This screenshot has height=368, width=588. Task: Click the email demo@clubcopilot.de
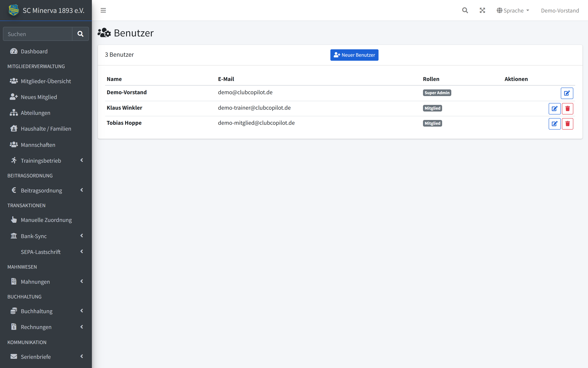245,92
